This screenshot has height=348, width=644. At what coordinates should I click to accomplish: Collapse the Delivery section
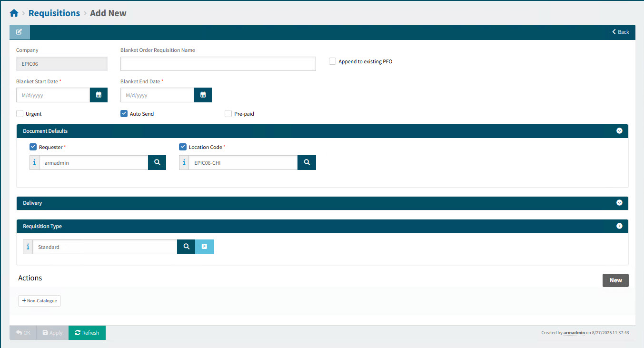(x=619, y=203)
